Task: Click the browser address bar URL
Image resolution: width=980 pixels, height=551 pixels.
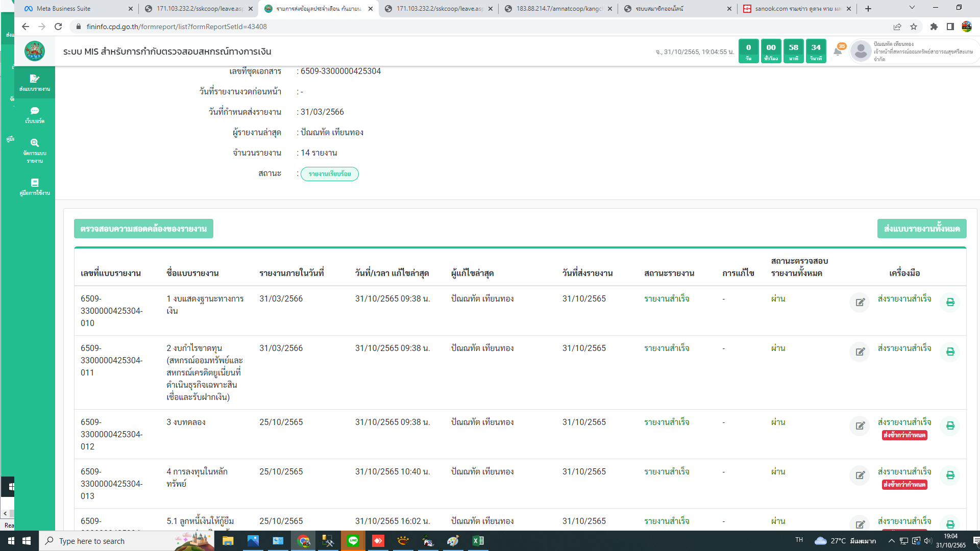Action: (177, 27)
